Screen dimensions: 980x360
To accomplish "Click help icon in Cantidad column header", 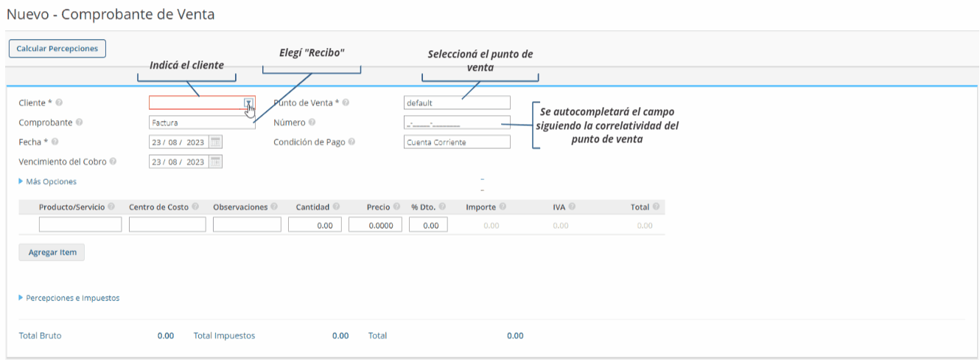I will click(x=336, y=207).
